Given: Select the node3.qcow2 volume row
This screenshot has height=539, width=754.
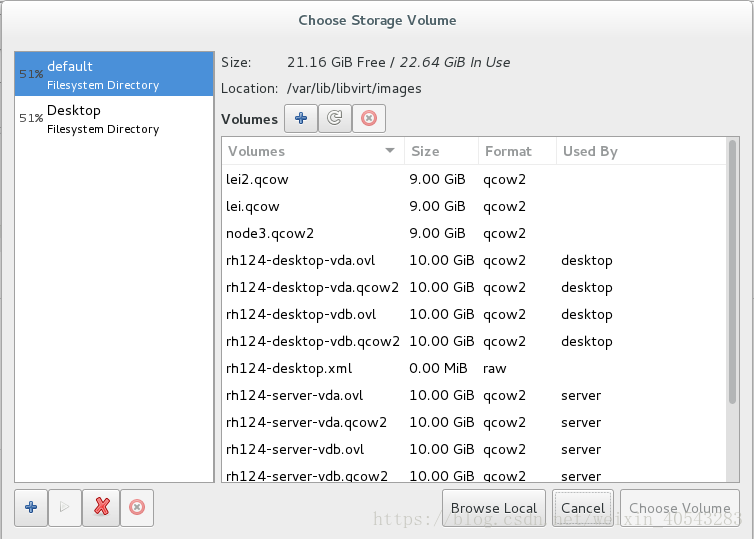Looking at the screenshot, I should coord(474,233).
